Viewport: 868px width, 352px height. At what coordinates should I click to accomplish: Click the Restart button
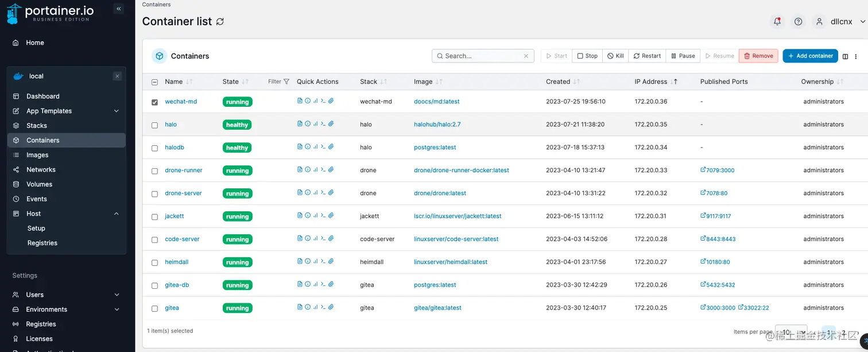[x=647, y=56]
